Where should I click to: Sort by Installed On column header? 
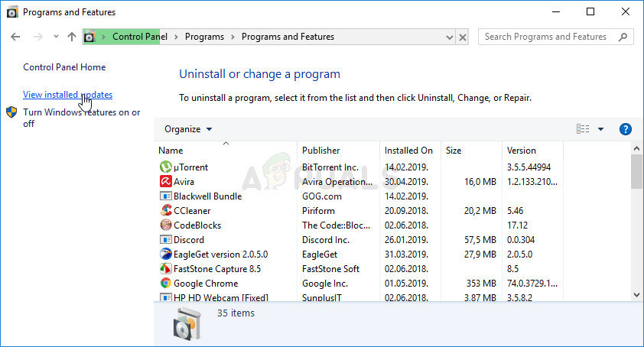(x=410, y=151)
